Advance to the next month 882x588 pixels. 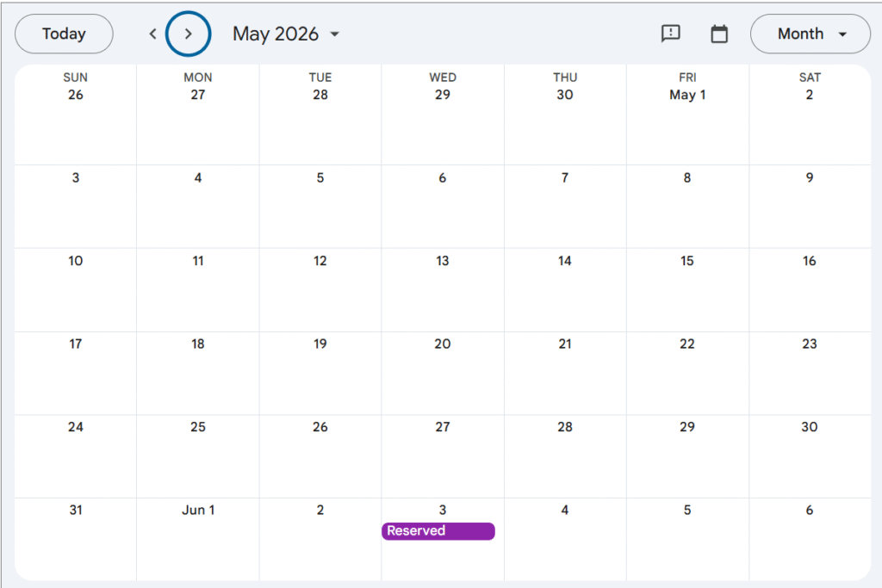tap(188, 34)
